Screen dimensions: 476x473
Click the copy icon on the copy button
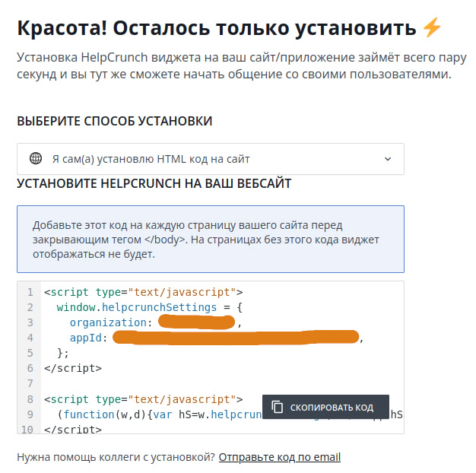coord(277,407)
